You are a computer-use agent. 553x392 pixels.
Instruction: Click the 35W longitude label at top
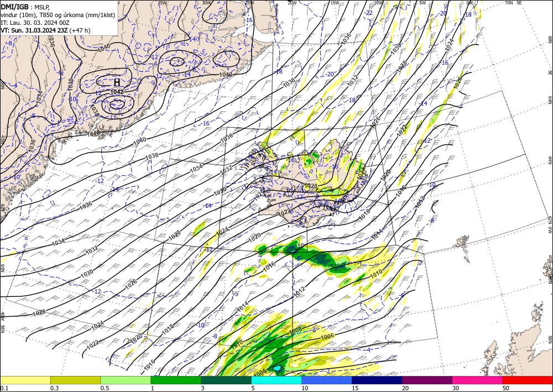[x=162, y=3]
